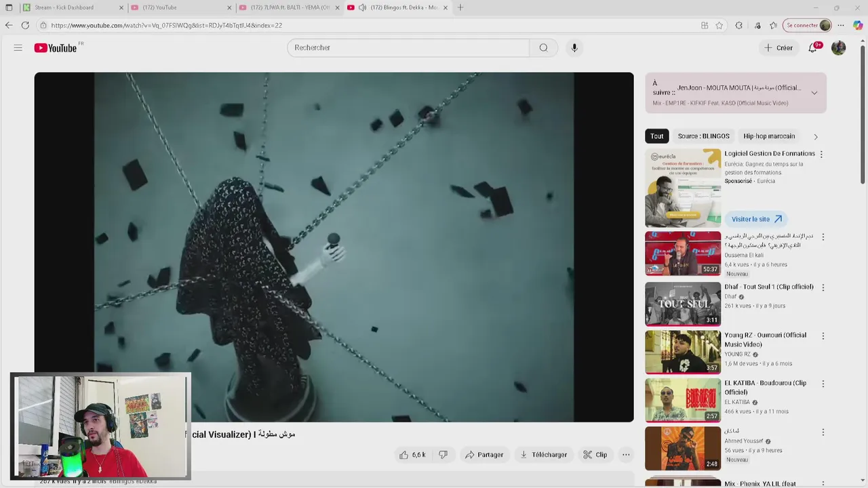Click Se connecter in browser toolbar
The width and height of the screenshot is (868, 488).
pyautogui.click(x=808, y=25)
